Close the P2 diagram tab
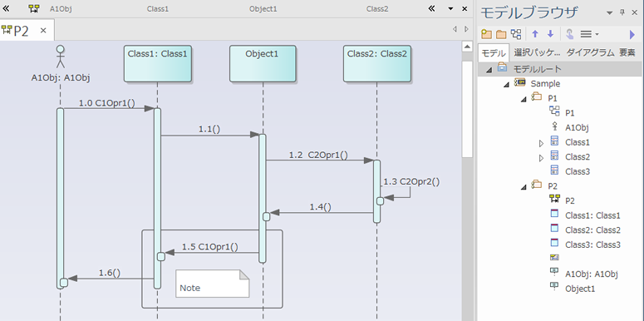 pyautogui.click(x=43, y=31)
